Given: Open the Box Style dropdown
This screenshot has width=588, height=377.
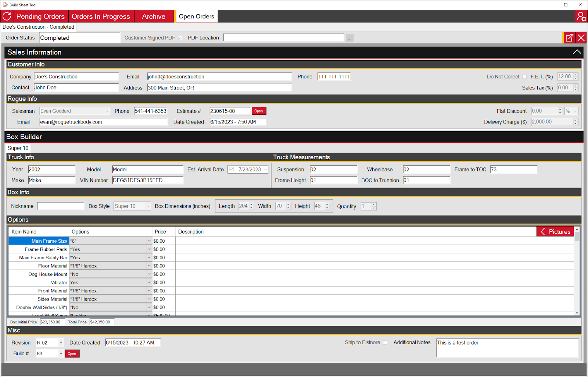Looking at the screenshot, I should tap(148, 206).
